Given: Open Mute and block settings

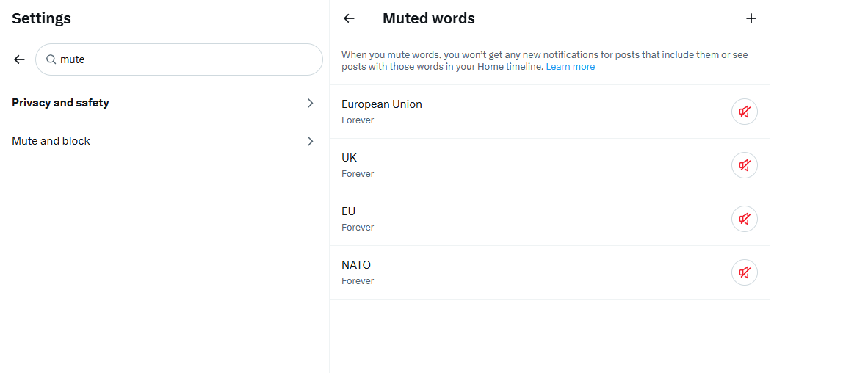Looking at the screenshot, I should click(164, 141).
